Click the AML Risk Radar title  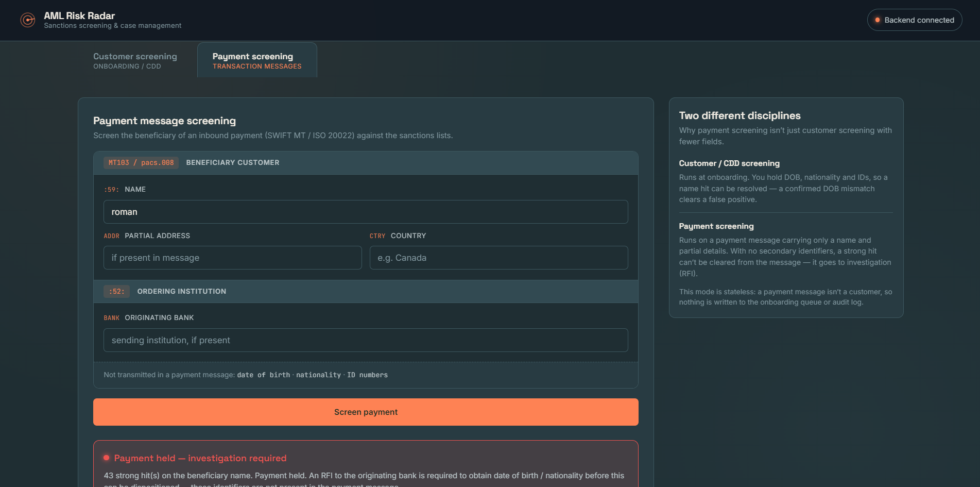coord(79,16)
